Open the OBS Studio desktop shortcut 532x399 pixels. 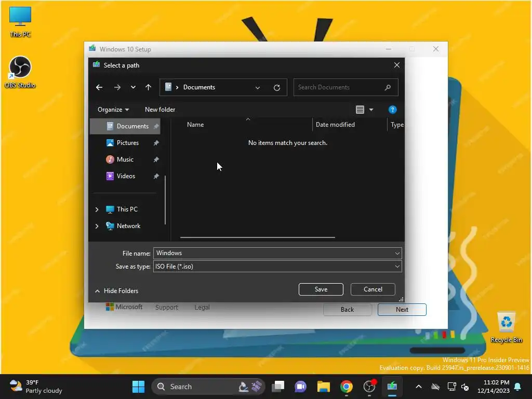coord(20,72)
